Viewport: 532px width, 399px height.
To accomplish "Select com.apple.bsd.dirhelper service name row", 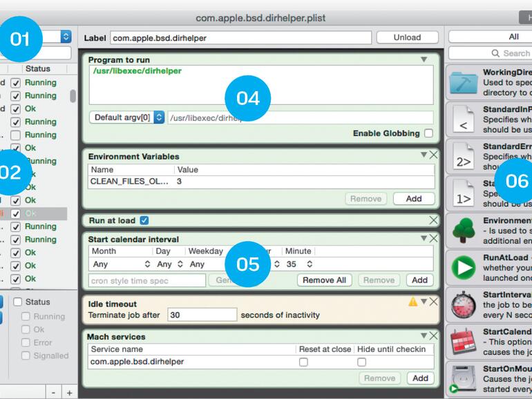I will coord(261,362).
